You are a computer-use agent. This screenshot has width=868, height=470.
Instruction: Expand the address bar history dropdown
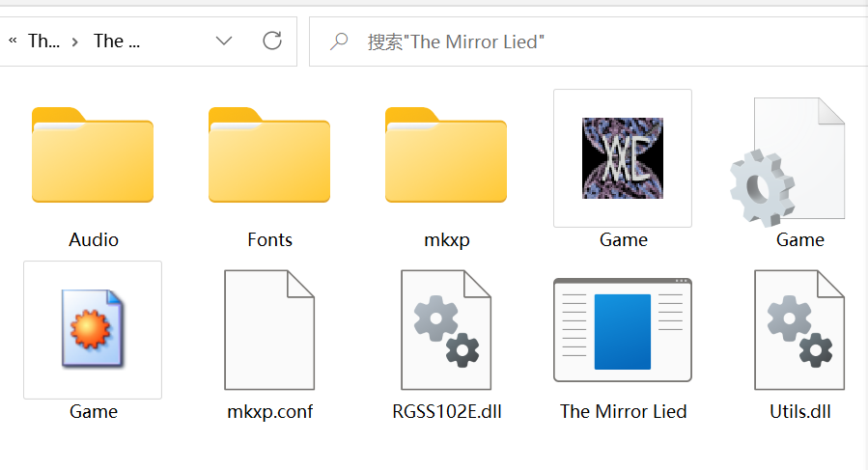(224, 41)
